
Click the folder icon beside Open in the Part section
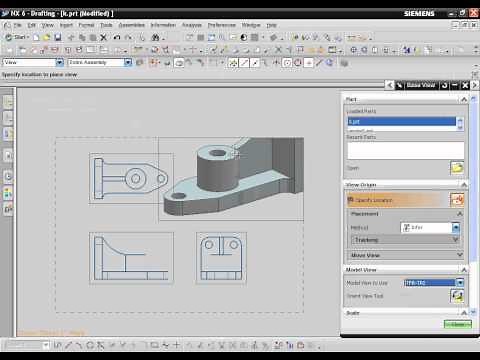point(457,168)
